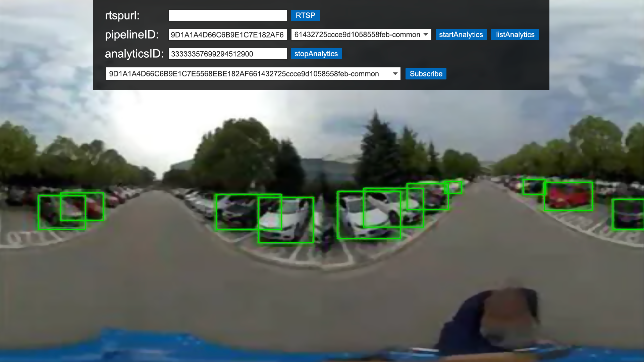This screenshot has height=362, width=644.
Task: Select the rtspurl input field
Action: pos(227,15)
